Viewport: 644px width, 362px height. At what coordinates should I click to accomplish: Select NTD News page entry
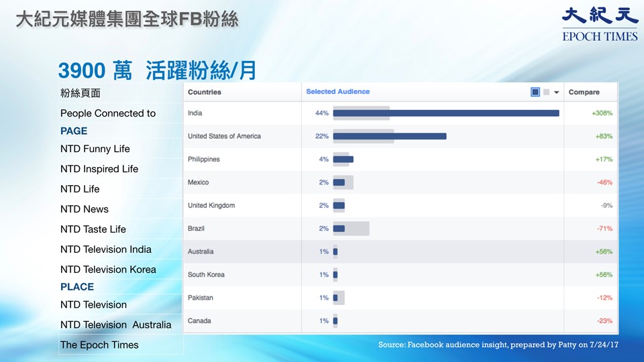[x=85, y=209]
